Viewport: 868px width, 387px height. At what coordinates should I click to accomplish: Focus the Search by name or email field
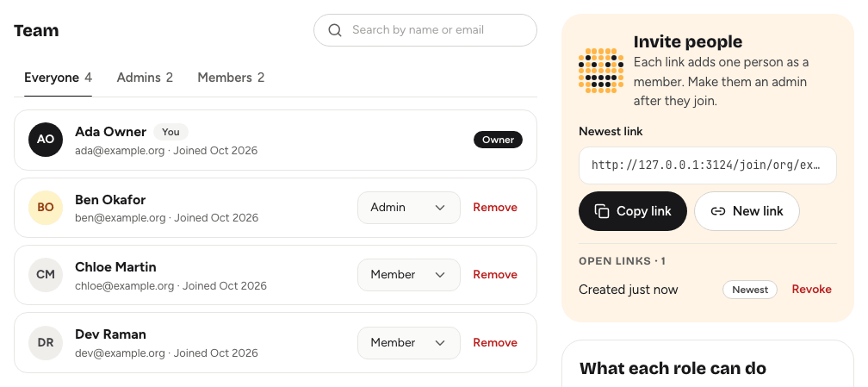(425, 30)
